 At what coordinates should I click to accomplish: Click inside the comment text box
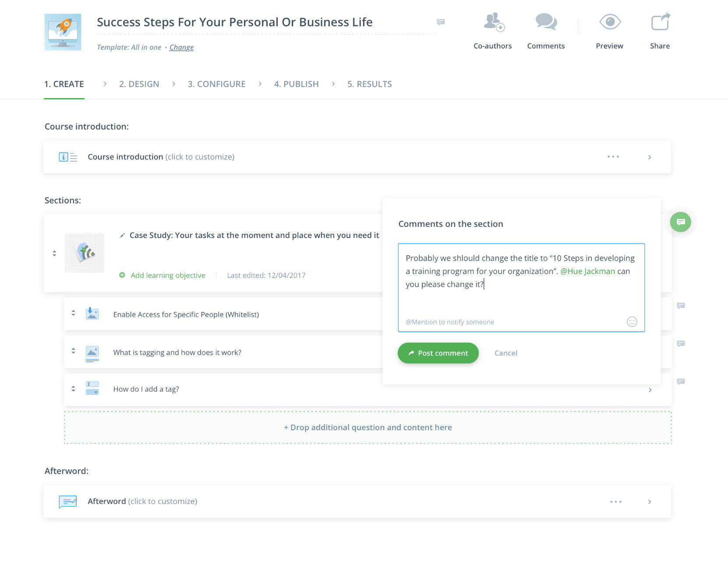[521, 298]
